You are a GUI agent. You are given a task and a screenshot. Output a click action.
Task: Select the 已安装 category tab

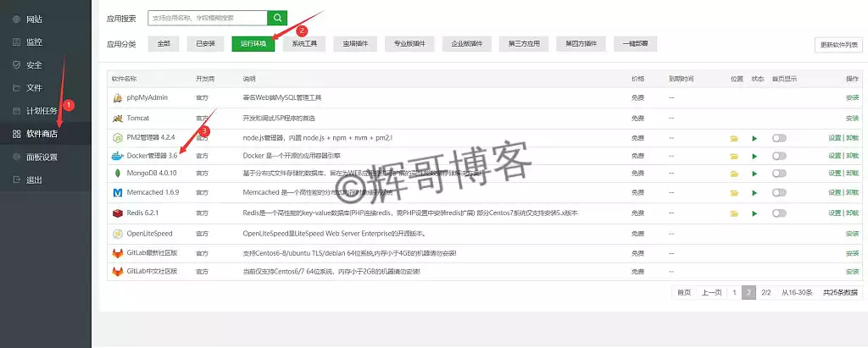click(205, 44)
